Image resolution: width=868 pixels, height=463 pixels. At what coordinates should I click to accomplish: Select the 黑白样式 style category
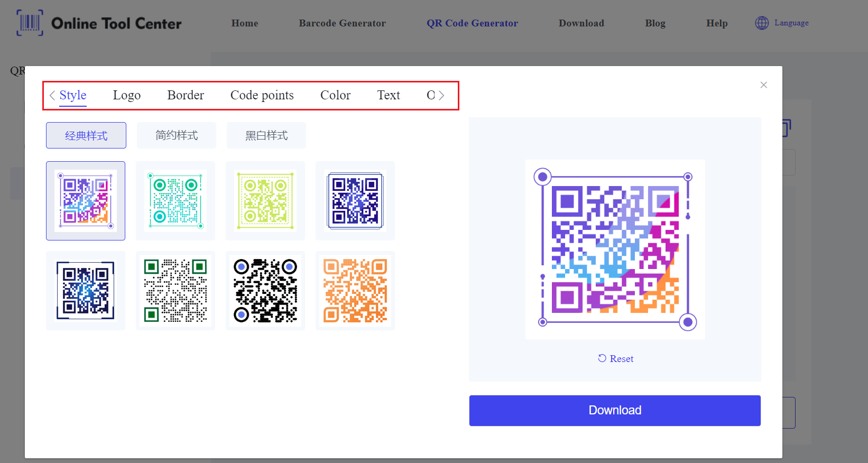click(266, 135)
